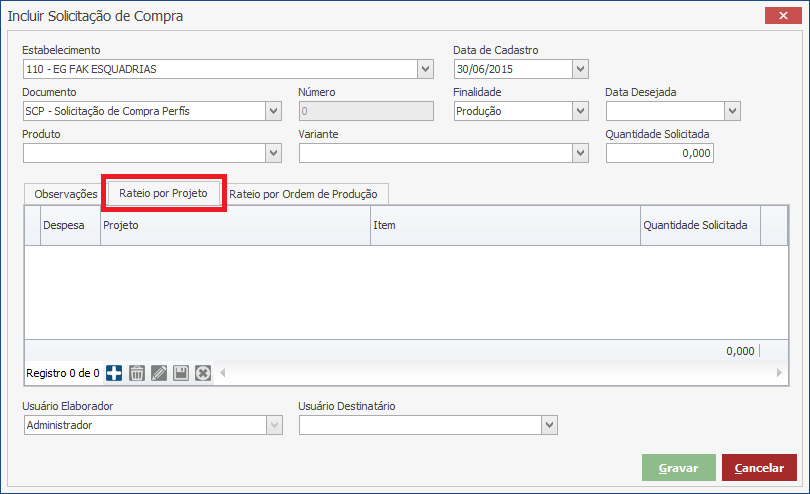This screenshot has width=810, height=494.
Task: Click the save record floppy disk icon
Action: click(181, 373)
